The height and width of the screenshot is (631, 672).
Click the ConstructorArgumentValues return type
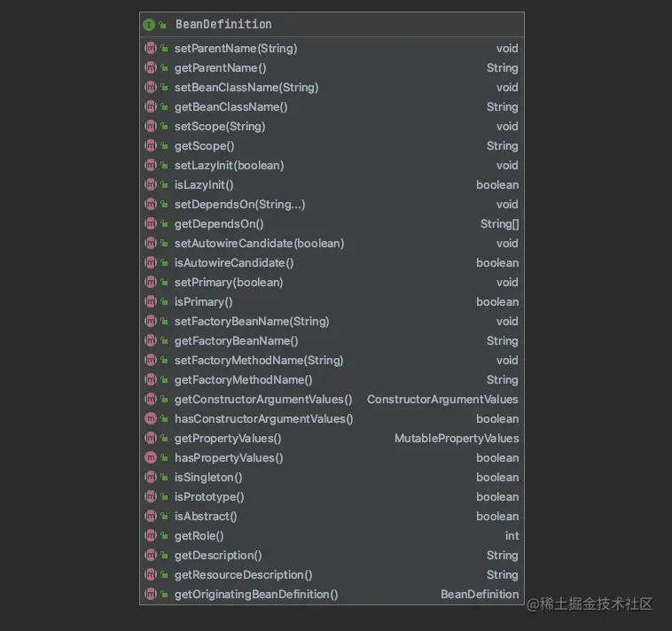click(x=442, y=399)
